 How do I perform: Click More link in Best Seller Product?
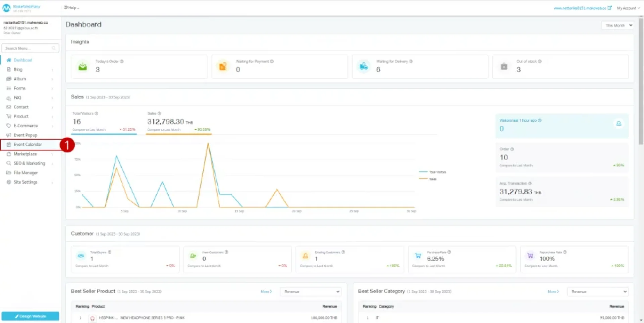coord(266,292)
